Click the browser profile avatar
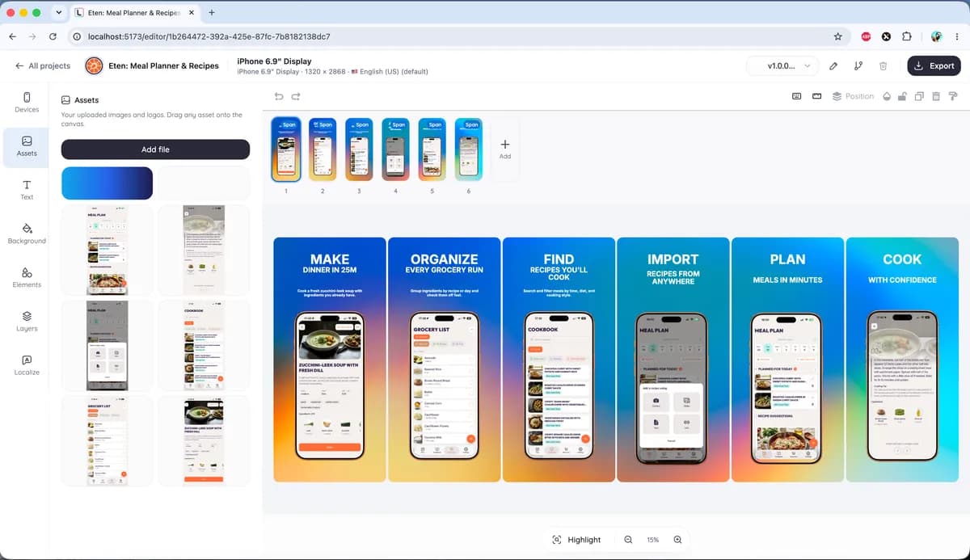 pos(936,36)
